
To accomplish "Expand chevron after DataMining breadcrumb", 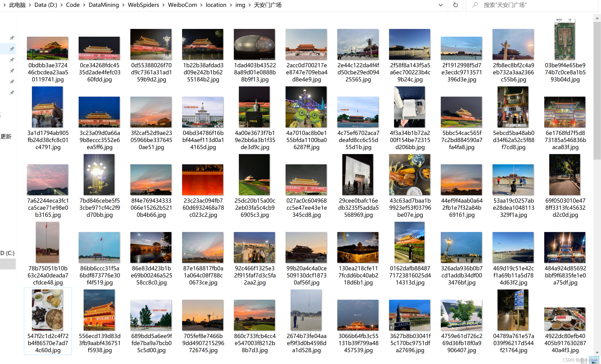I will click(x=124, y=5).
